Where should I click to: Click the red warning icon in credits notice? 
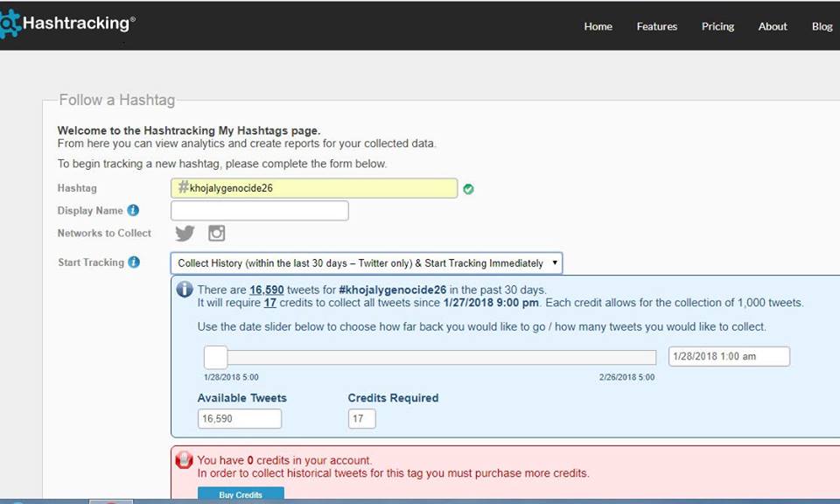tap(184, 459)
